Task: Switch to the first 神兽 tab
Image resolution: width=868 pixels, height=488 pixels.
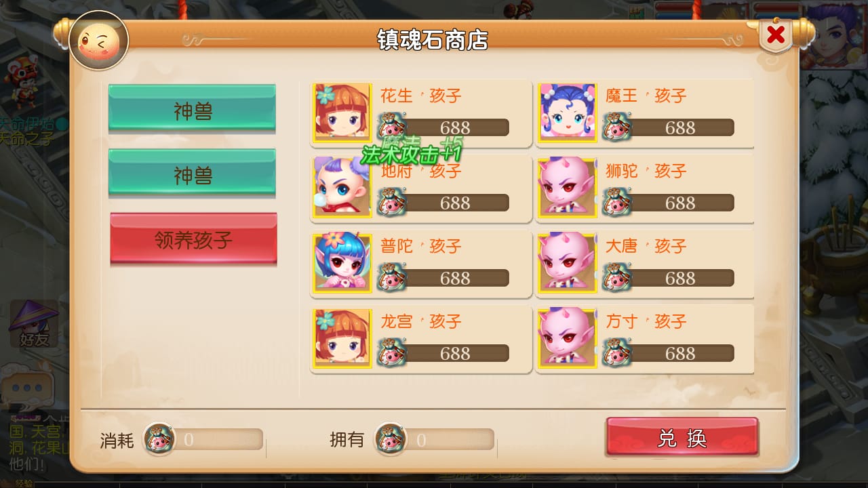Action: [x=192, y=108]
